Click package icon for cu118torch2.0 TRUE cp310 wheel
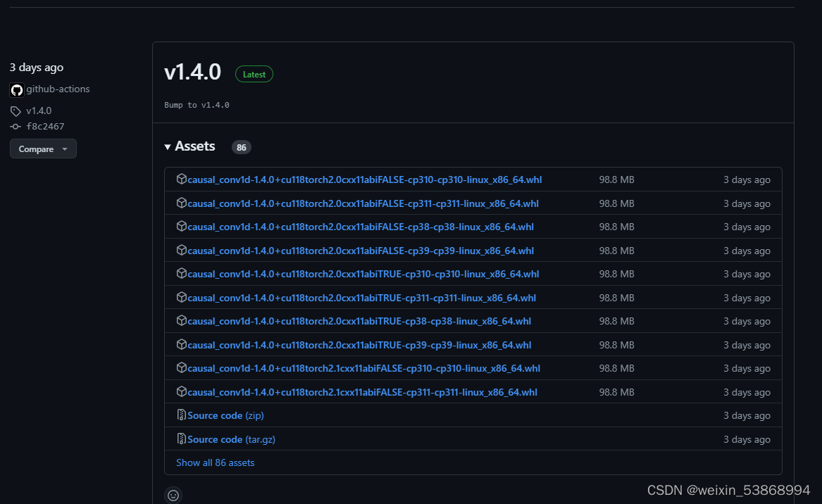The height and width of the screenshot is (504, 822). (182, 274)
